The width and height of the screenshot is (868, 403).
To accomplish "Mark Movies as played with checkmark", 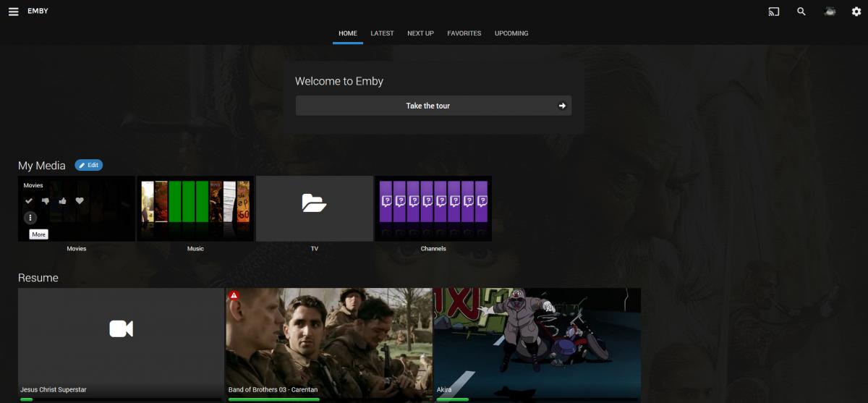I will coord(29,200).
